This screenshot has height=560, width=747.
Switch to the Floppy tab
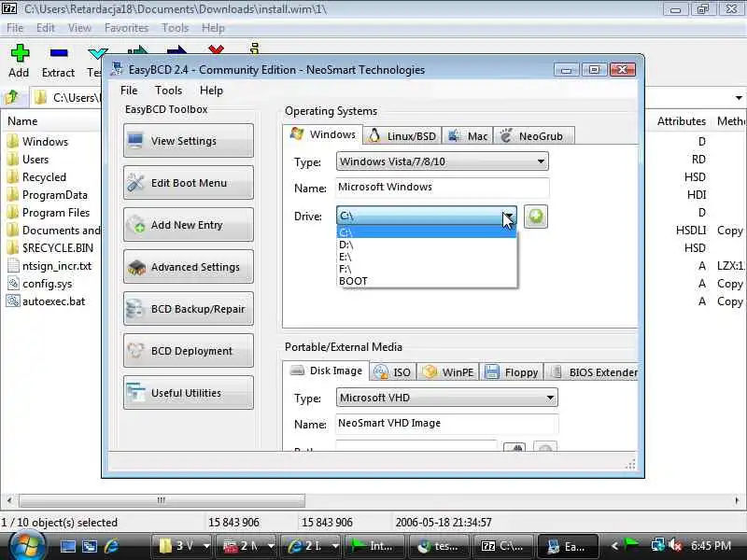pyautogui.click(x=511, y=372)
